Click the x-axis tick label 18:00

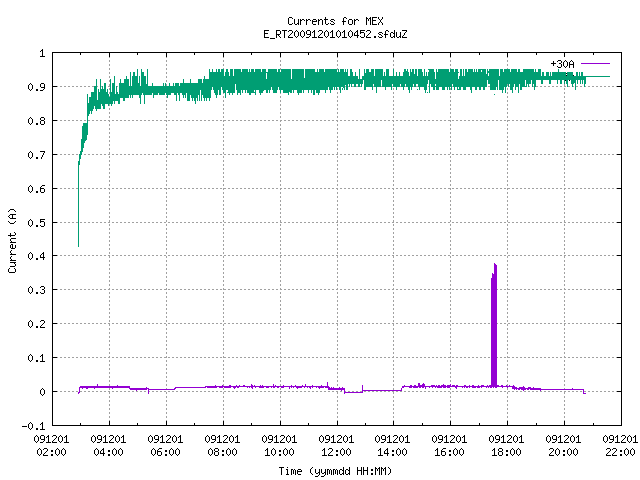(506, 452)
